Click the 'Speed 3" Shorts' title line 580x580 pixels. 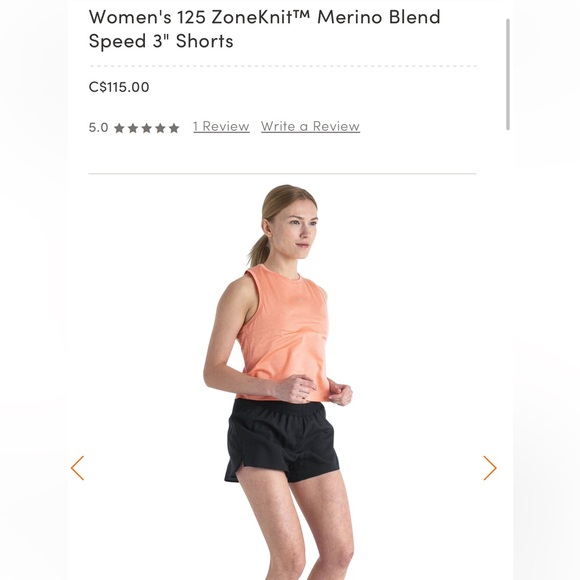pos(161,41)
